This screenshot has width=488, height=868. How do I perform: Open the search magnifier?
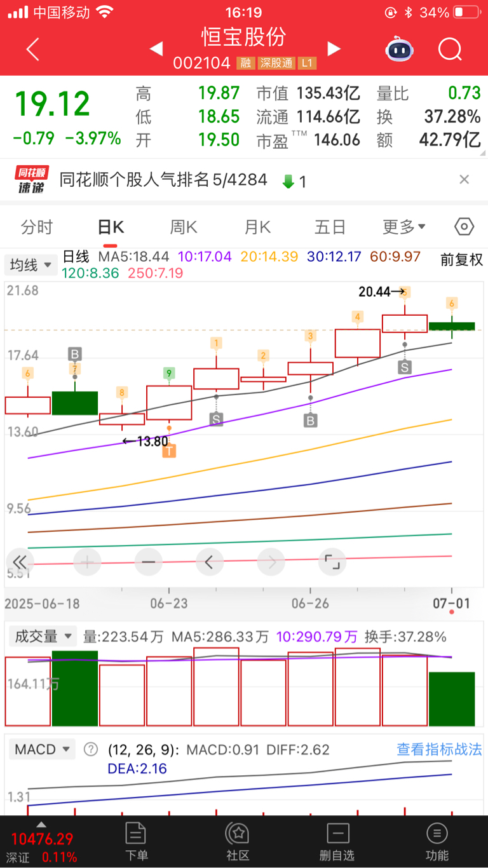click(450, 49)
